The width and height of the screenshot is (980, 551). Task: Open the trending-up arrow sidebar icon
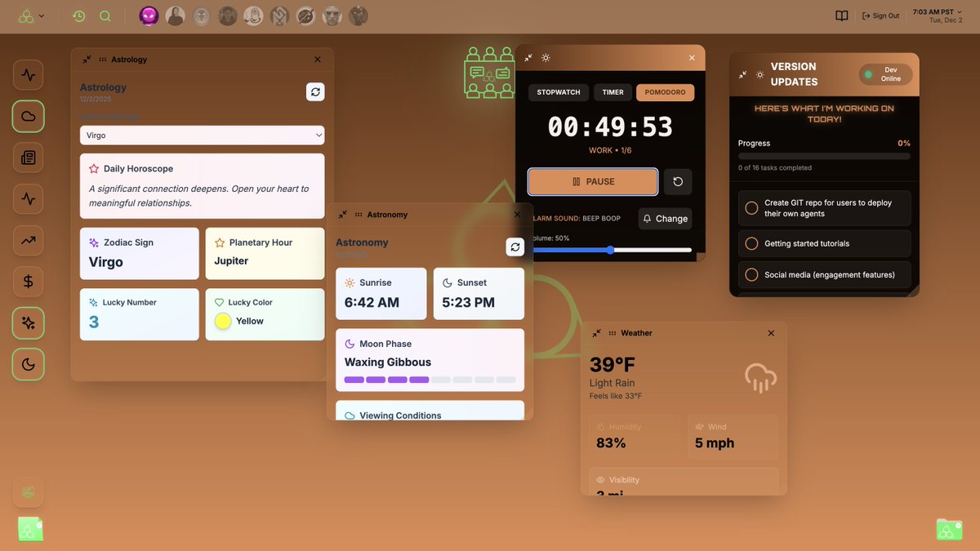29,240
